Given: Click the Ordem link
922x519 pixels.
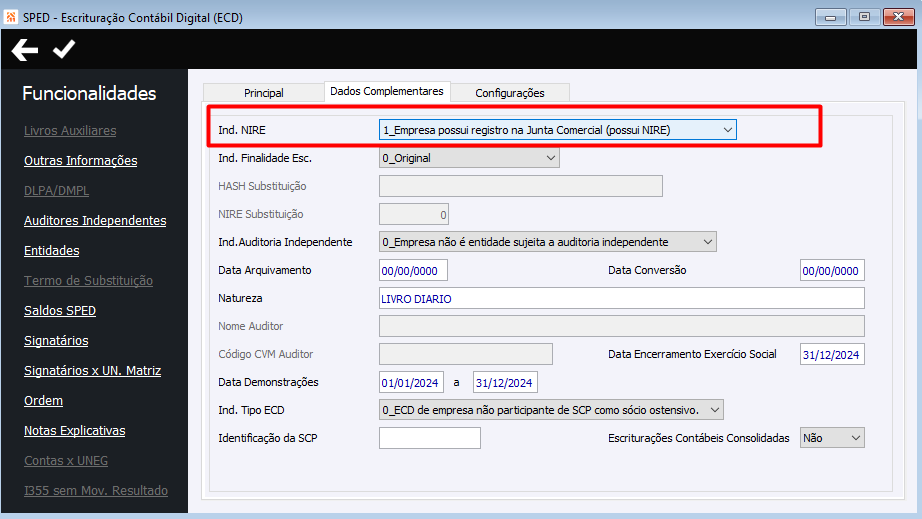Looking at the screenshot, I should pyautogui.click(x=44, y=400).
